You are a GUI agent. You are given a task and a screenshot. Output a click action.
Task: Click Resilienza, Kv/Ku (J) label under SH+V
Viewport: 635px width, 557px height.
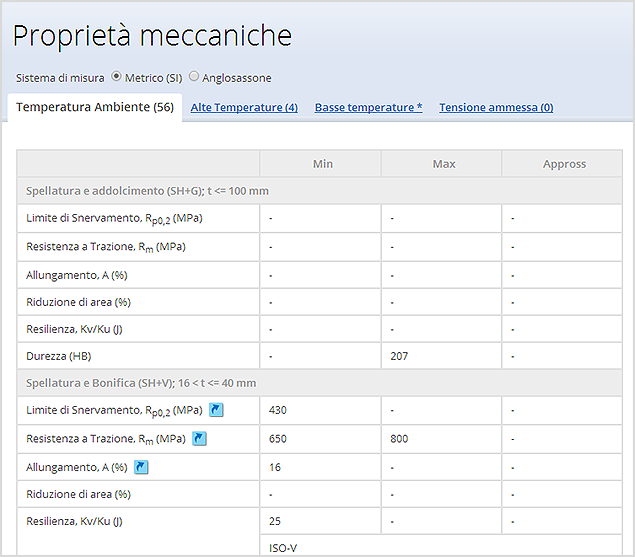tap(74, 521)
